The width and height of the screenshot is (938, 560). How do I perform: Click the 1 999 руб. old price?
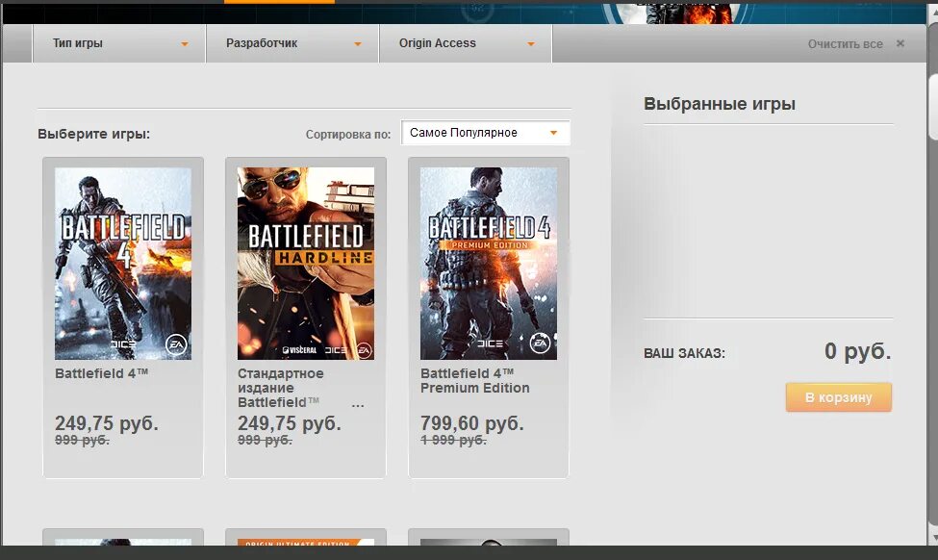453,441
